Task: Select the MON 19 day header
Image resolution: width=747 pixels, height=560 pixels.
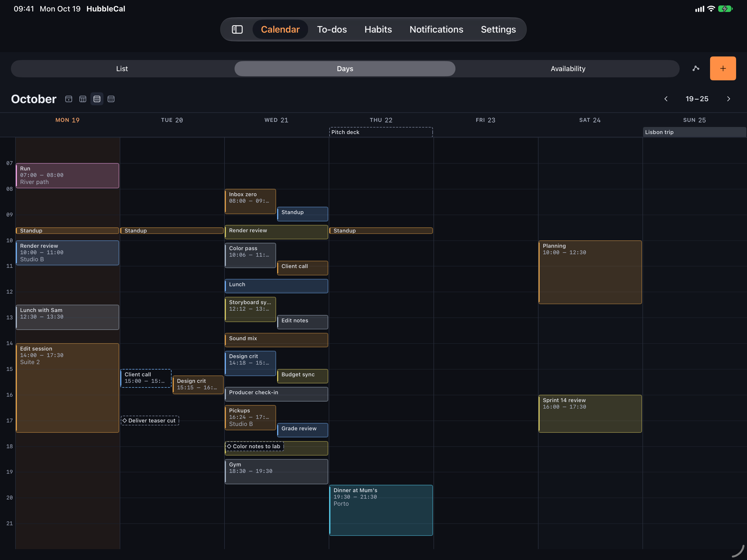Action: click(67, 120)
